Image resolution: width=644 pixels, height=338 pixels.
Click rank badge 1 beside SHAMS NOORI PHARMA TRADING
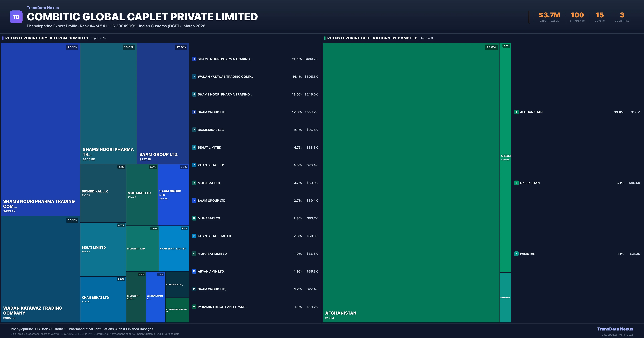pos(194,59)
